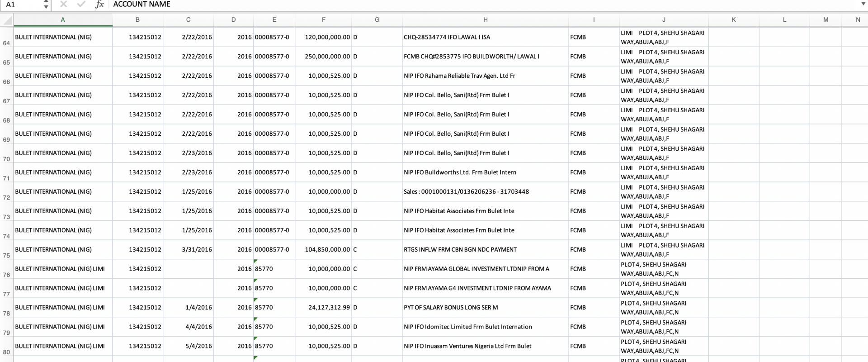Open the Name Box dropdown arrows
This screenshot has height=362, width=868.
tap(46, 5)
